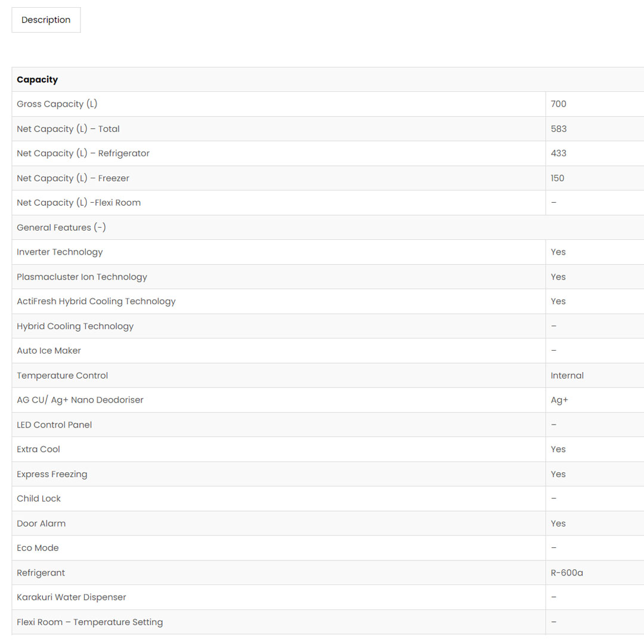Click the General Features (-) row
Viewport: 644px width, 644px height.
click(x=61, y=227)
